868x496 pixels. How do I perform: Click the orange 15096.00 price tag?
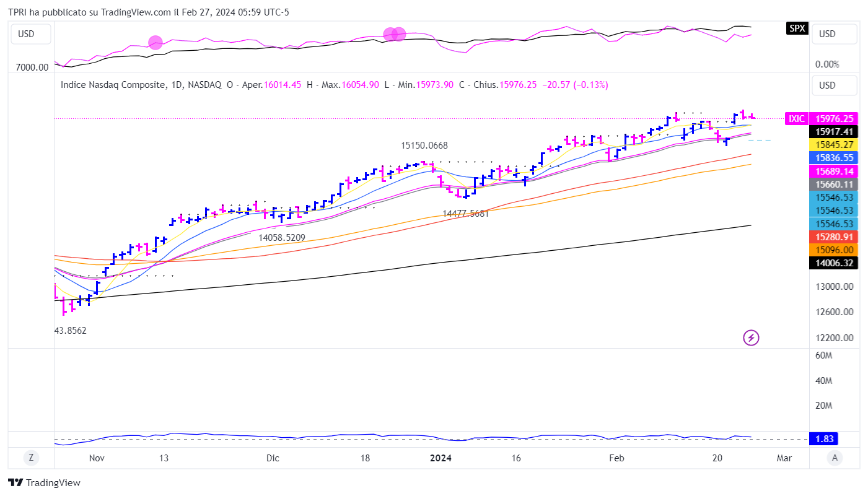[x=835, y=250]
